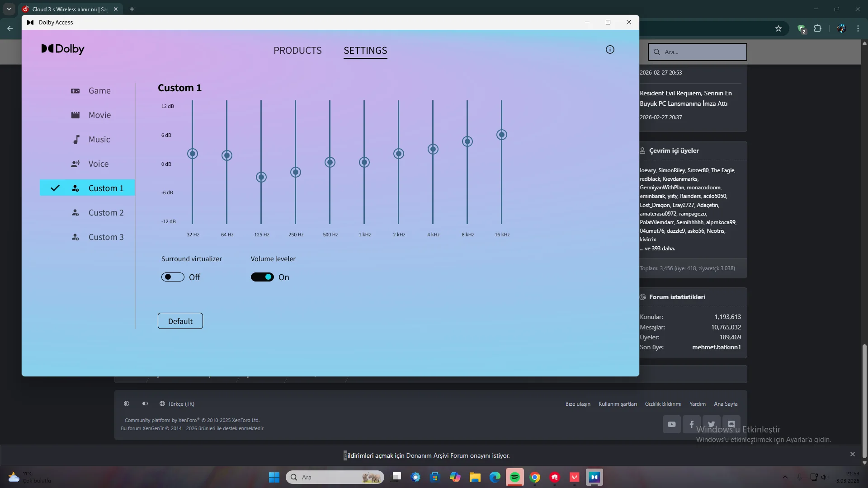Toggle the forum dark mode switch in footer
This screenshot has width=868, height=488.
tap(145, 404)
